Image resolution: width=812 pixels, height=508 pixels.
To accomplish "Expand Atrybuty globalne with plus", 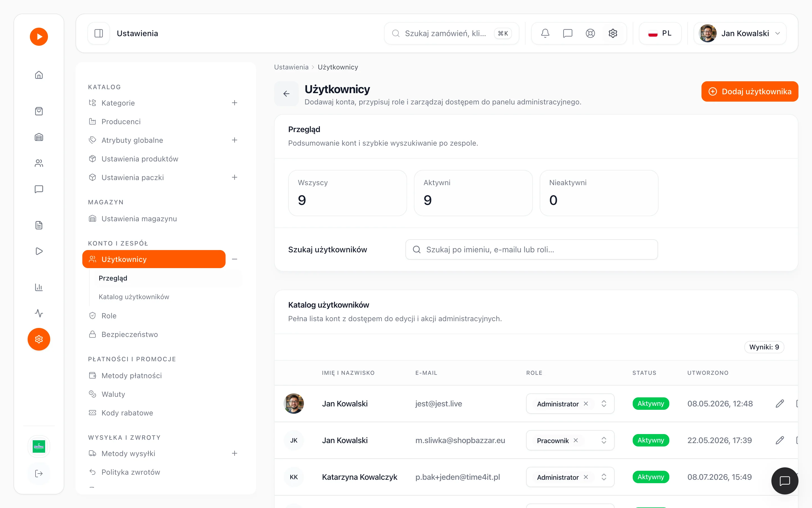I will pyautogui.click(x=235, y=140).
